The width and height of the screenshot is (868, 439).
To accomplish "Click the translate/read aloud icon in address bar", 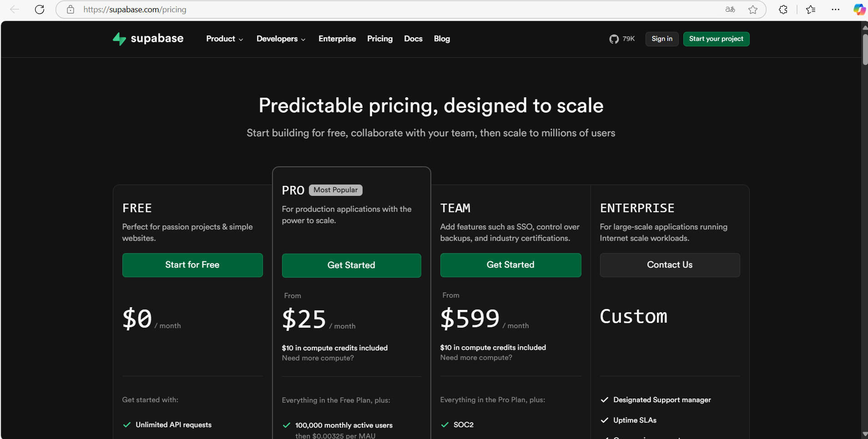I will pyautogui.click(x=730, y=10).
